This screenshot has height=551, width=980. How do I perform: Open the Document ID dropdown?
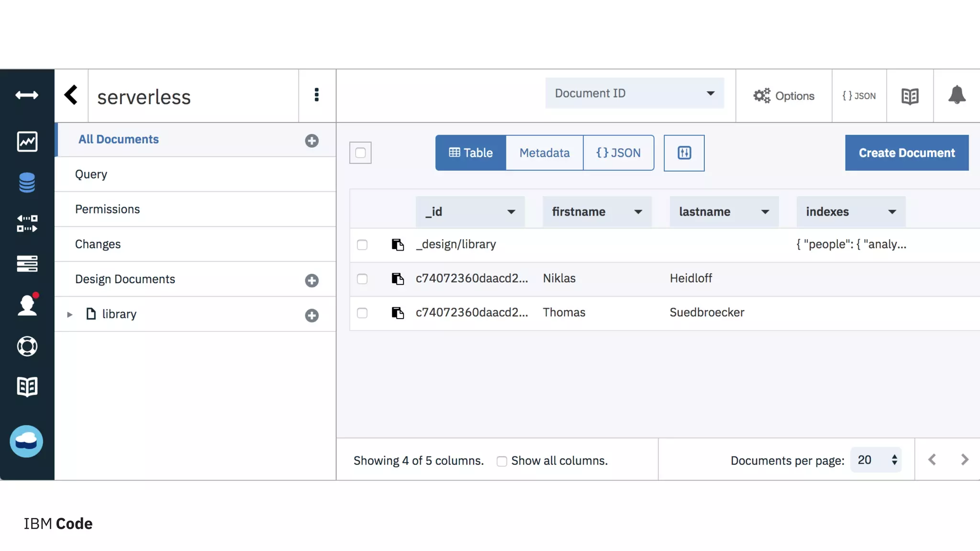tap(634, 93)
